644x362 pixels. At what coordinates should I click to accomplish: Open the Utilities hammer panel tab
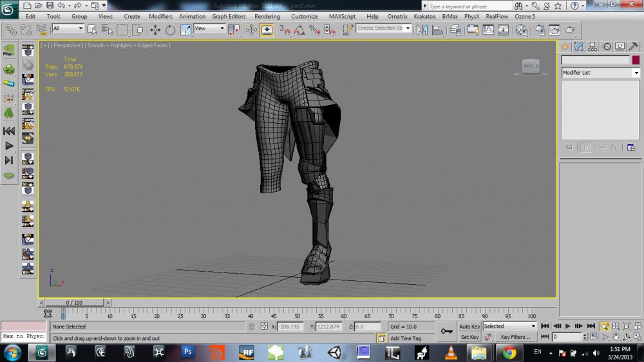pyautogui.click(x=632, y=46)
